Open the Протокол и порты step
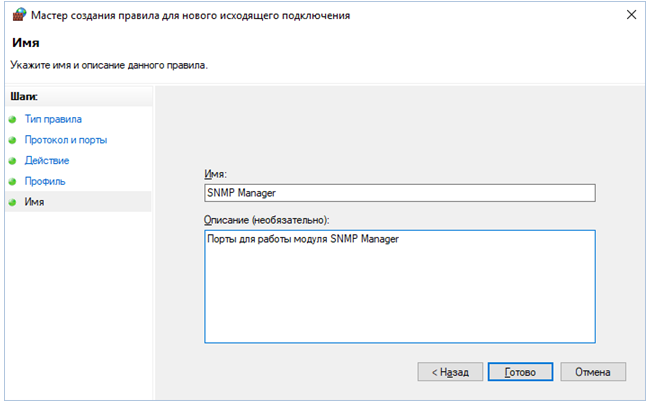 66,141
